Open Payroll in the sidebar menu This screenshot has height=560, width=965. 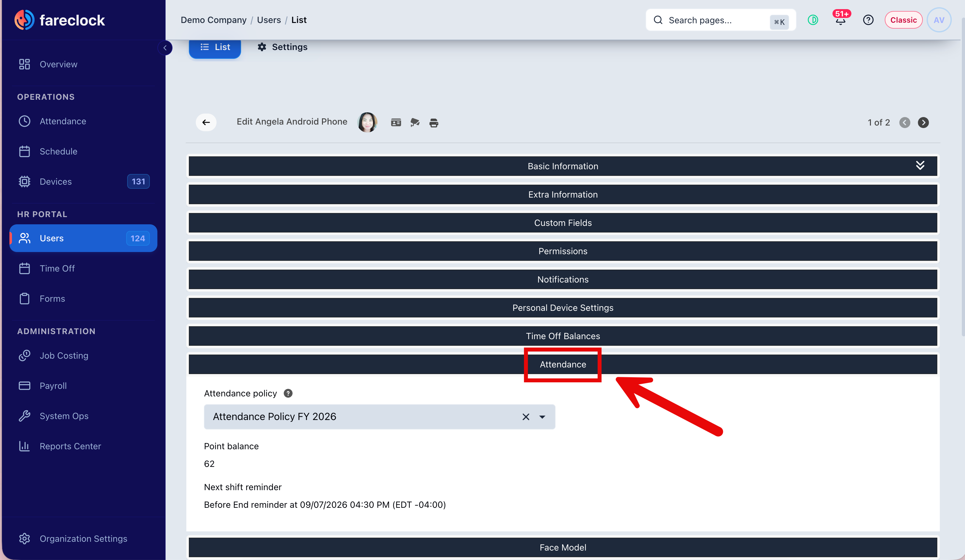[x=53, y=385]
